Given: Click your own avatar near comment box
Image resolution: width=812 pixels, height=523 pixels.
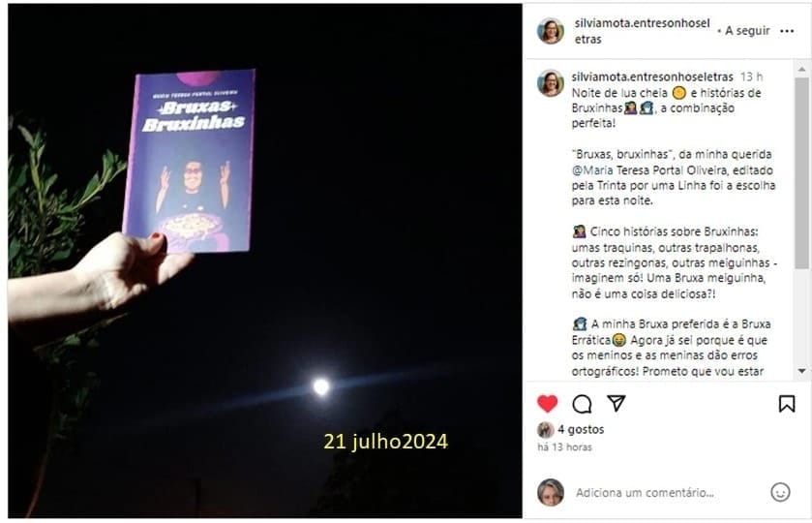Looking at the screenshot, I should pos(551,492).
